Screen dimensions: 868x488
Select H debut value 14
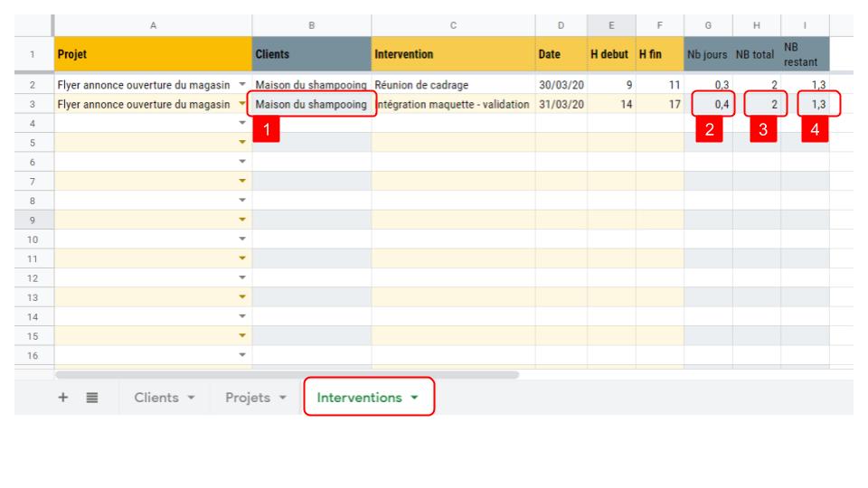click(612, 104)
